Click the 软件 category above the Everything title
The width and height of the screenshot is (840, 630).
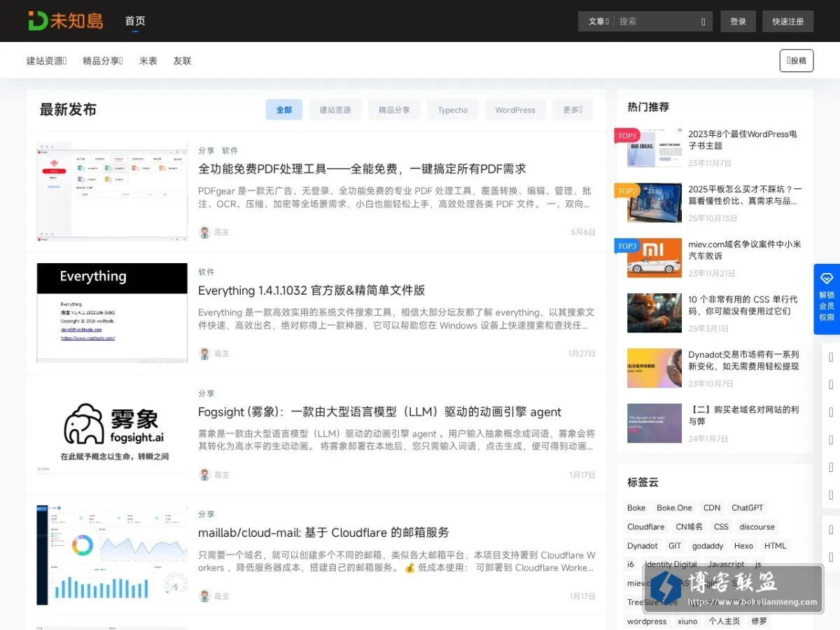206,272
